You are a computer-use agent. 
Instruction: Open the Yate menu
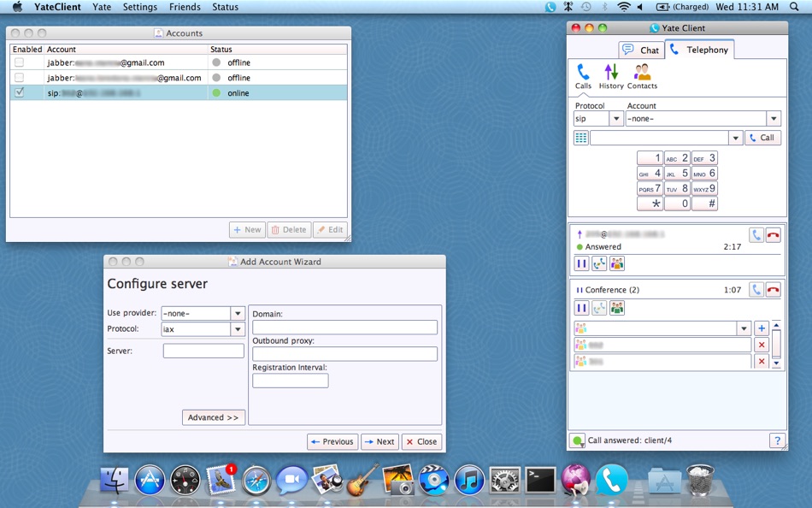click(x=102, y=7)
